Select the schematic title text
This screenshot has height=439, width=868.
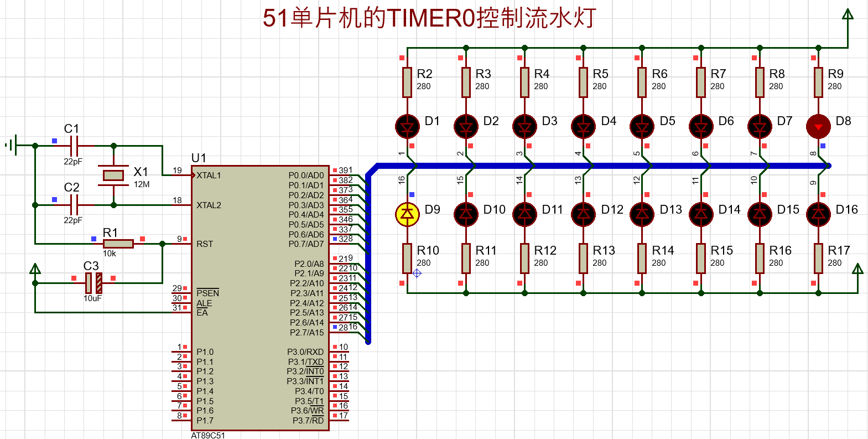click(429, 18)
